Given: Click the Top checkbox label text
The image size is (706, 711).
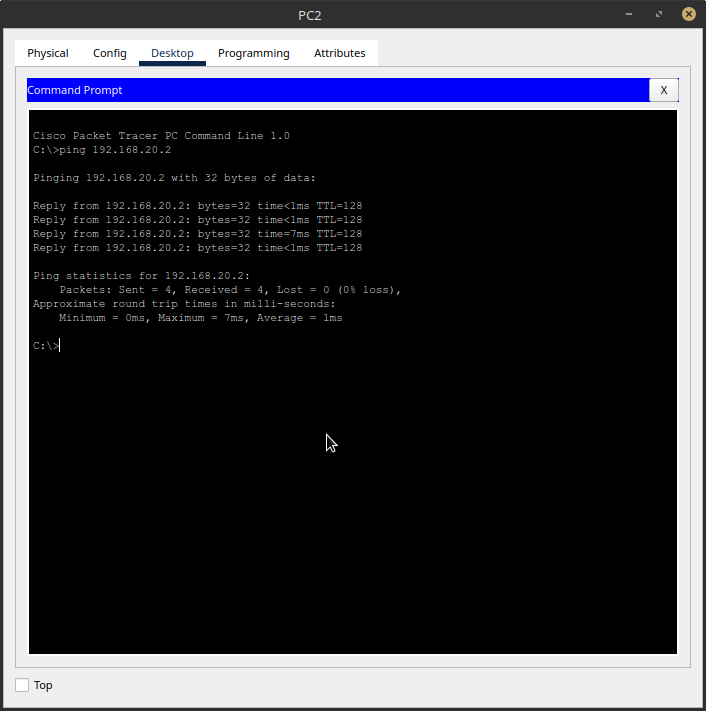Looking at the screenshot, I should click(x=43, y=685).
